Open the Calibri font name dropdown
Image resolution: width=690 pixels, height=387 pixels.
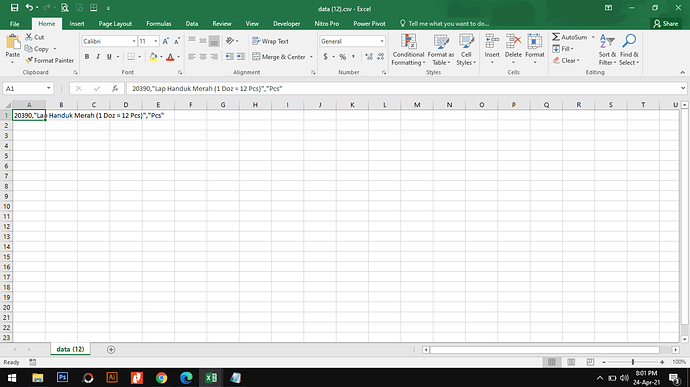pyautogui.click(x=134, y=41)
